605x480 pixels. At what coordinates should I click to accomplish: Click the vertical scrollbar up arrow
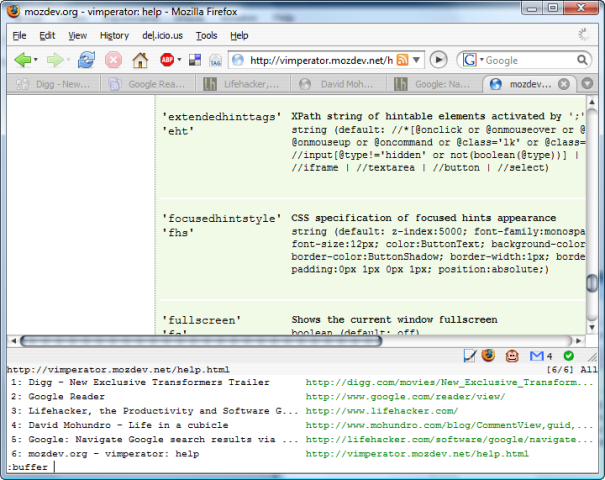coord(592,102)
